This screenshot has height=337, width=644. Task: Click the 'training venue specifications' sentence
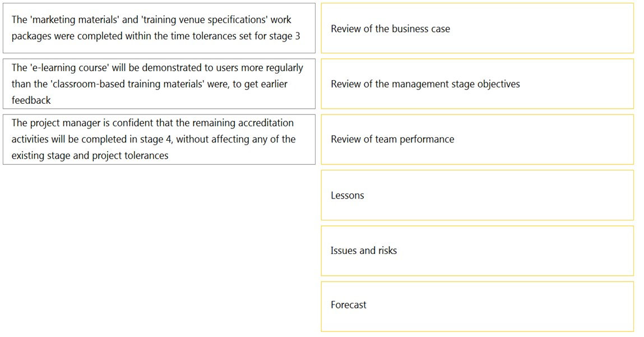(159, 28)
